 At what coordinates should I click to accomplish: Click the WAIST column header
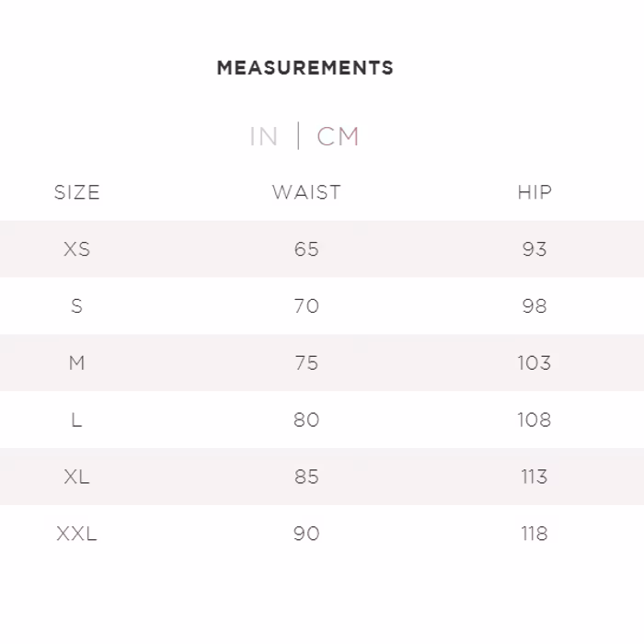[x=306, y=192]
